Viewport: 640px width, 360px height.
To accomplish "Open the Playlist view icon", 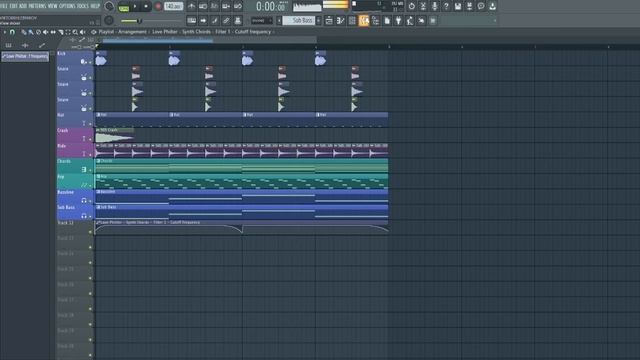I will (x=329, y=20).
